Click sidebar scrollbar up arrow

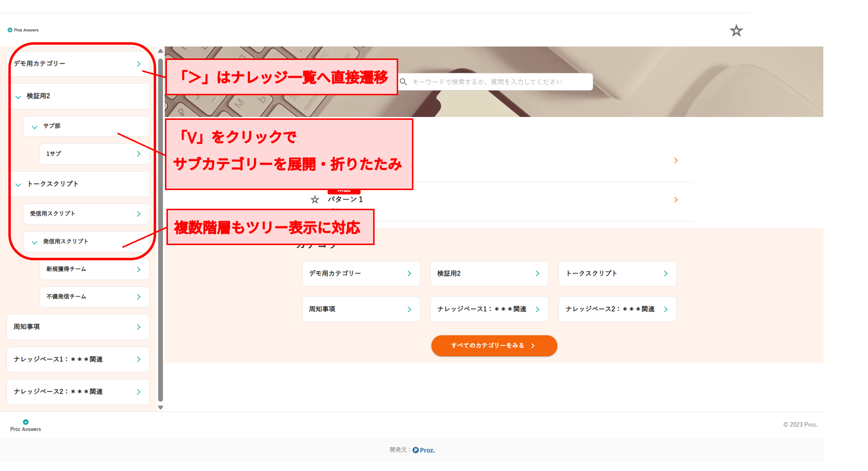click(x=161, y=51)
